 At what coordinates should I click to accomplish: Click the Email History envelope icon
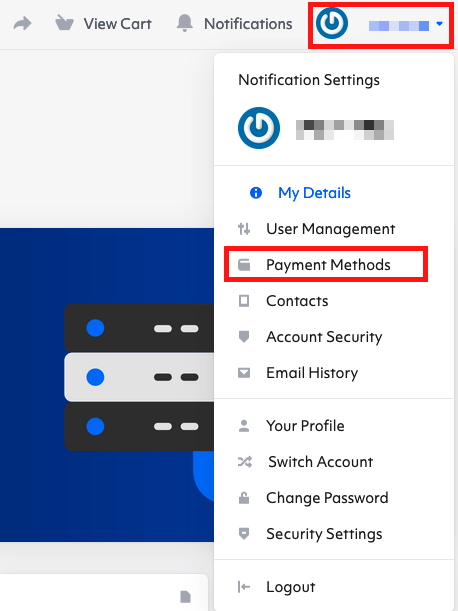coord(244,373)
